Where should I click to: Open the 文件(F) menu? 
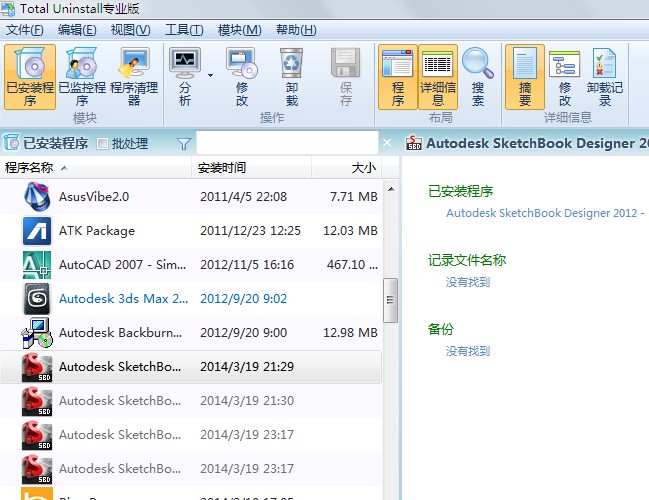(x=24, y=30)
